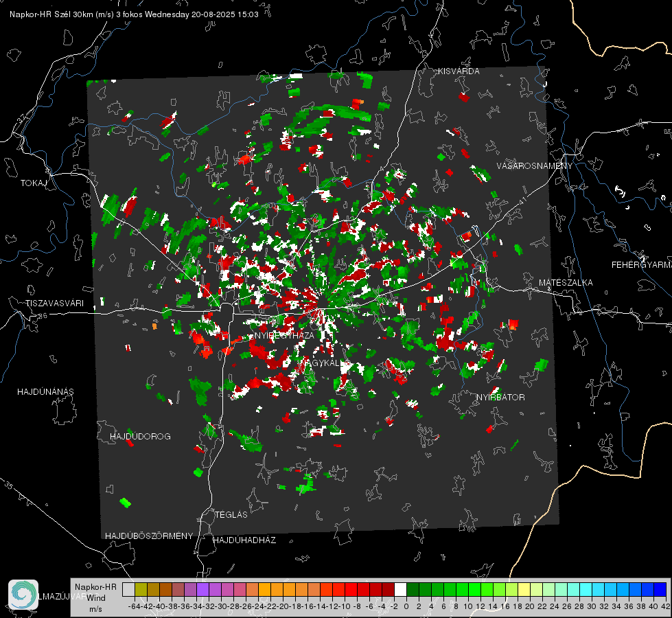
Task: Click the dark blue swatch at the legend's right end
Action: coord(660,589)
